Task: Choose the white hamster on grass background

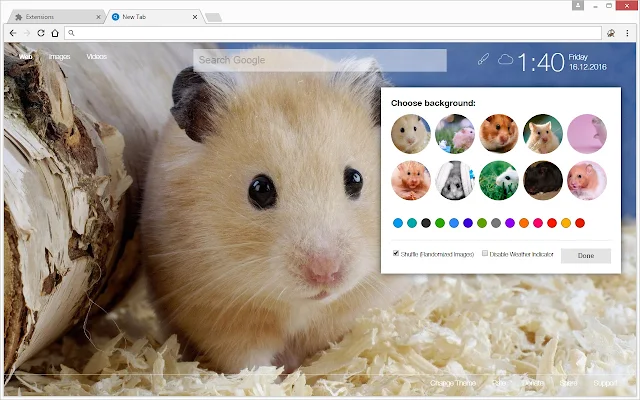Action: point(499,180)
